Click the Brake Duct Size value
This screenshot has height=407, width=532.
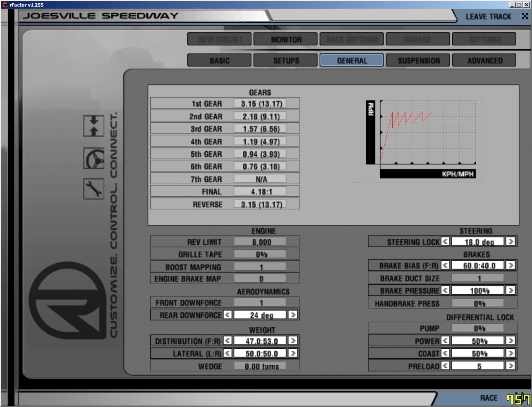(478, 278)
